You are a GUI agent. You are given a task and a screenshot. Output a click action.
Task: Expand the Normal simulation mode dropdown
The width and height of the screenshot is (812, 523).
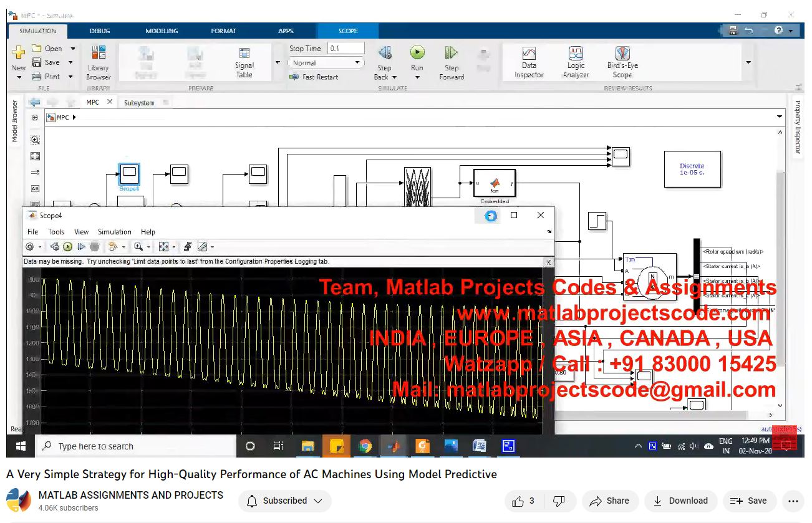(x=357, y=63)
